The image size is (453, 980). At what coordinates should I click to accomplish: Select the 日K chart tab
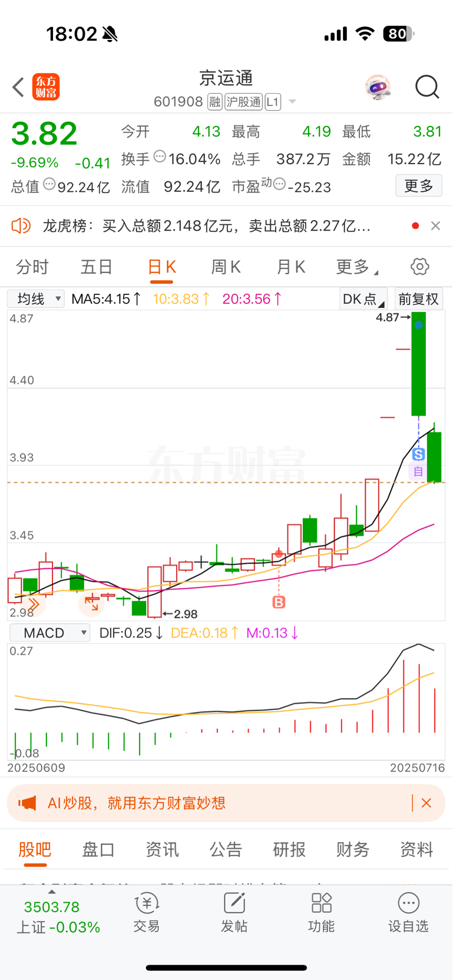[x=161, y=267]
